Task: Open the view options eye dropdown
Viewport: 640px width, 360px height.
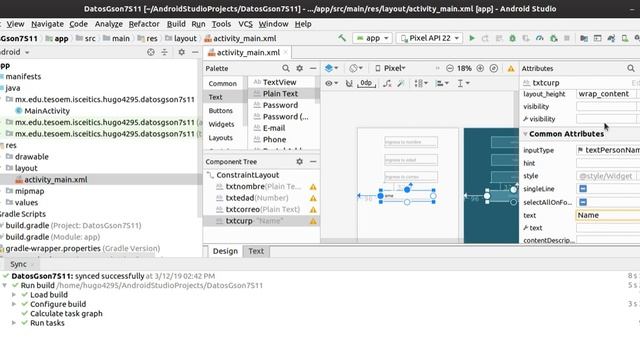Action: point(331,83)
